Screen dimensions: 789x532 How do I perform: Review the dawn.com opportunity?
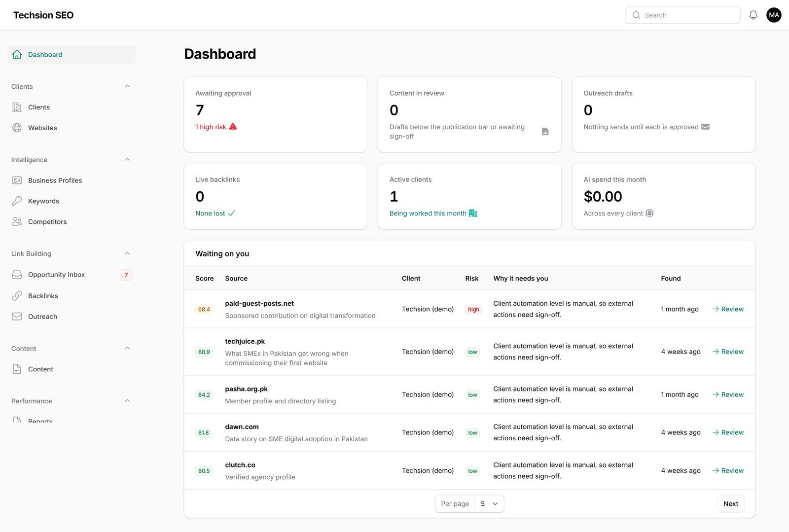coord(728,432)
